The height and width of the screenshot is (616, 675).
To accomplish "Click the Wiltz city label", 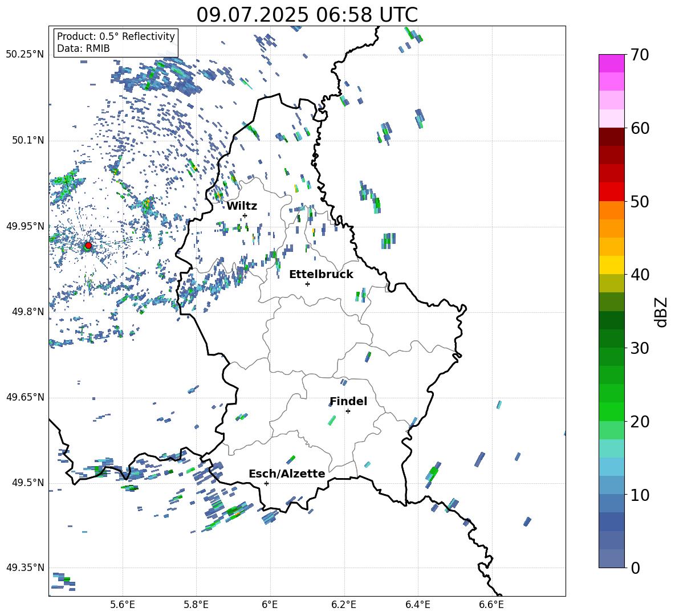I will point(242,206).
